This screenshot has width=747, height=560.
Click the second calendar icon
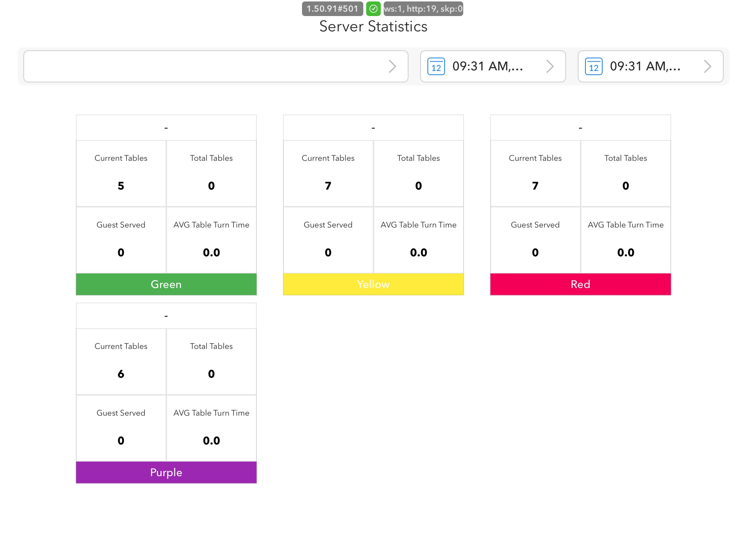tap(593, 66)
